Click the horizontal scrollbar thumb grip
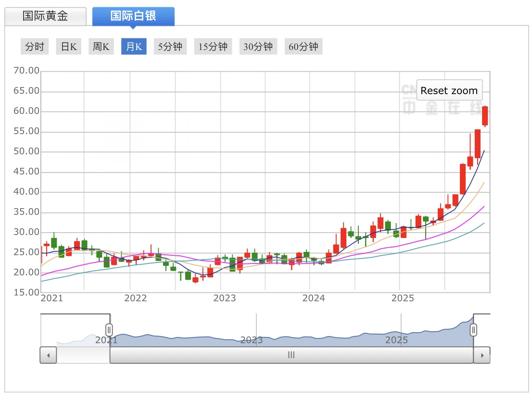Image resolution: width=532 pixels, height=399 pixels. pos(291,355)
